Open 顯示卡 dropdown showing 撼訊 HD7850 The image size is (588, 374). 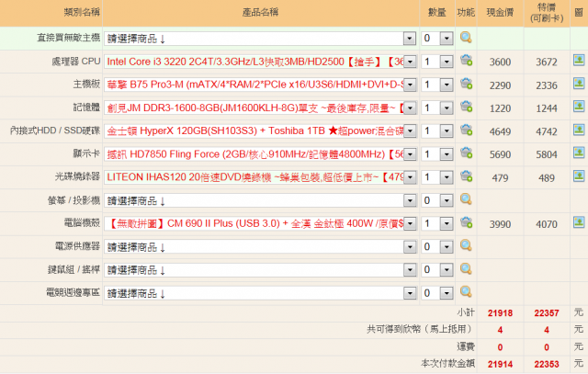(x=260, y=154)
